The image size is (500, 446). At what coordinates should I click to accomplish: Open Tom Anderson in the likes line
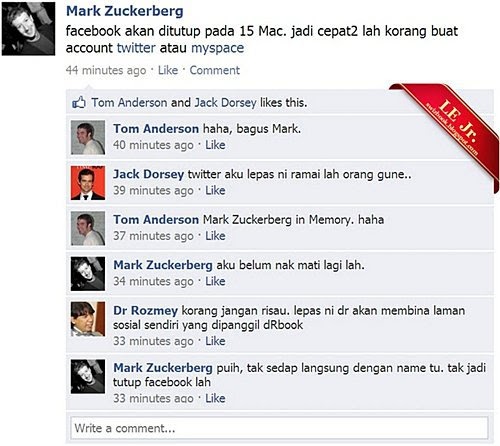click(129, 103)
